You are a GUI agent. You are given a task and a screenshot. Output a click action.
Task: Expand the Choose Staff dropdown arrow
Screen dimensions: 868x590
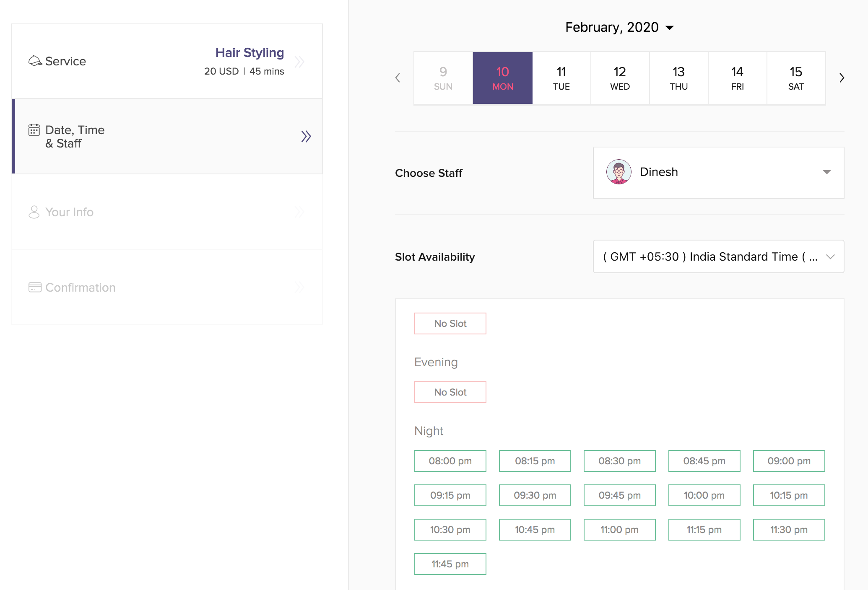coord(826,172)
